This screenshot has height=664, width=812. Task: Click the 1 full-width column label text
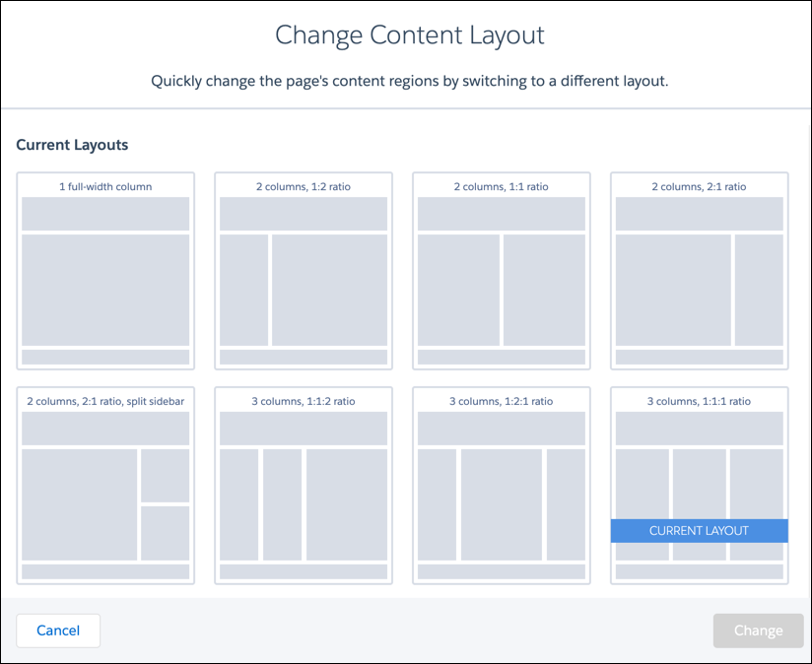pyautogui.click(x=104, y=186)
